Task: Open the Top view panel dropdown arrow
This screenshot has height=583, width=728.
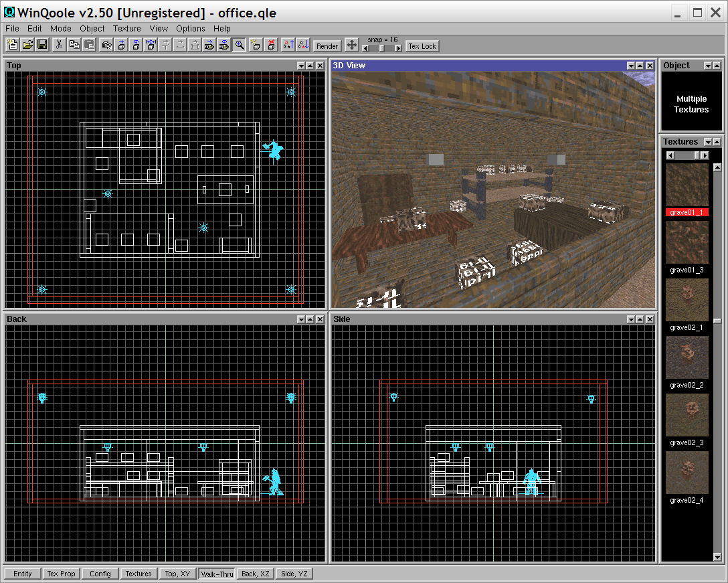Action: (301, 66)
